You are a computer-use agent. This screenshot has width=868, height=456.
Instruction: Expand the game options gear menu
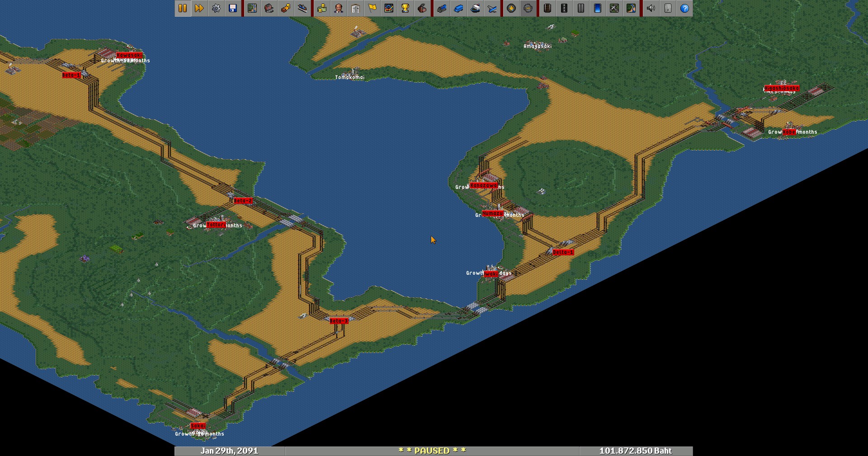216,8
